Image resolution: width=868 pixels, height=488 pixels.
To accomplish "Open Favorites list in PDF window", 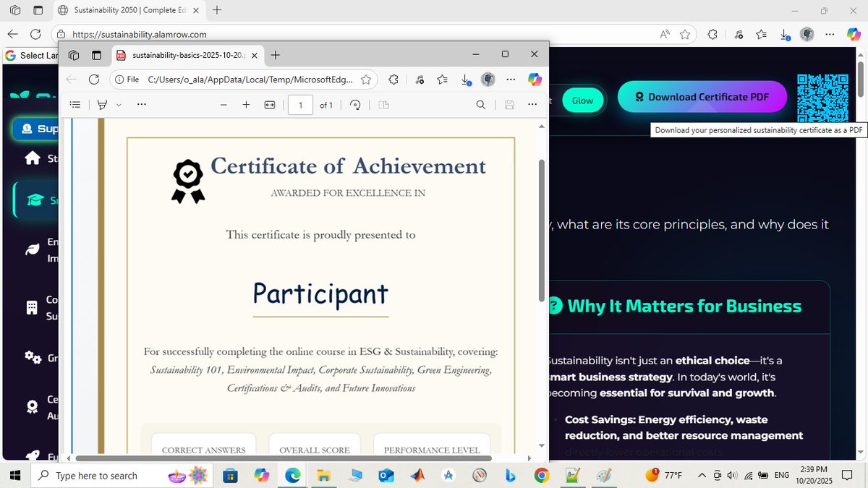I will coord(443,80).
